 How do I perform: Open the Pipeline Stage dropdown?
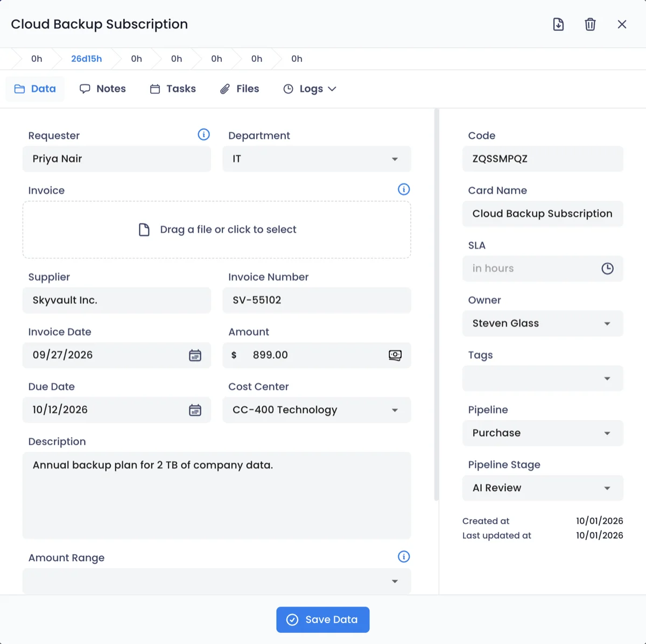pyautogui.click(x=543, y=488)
